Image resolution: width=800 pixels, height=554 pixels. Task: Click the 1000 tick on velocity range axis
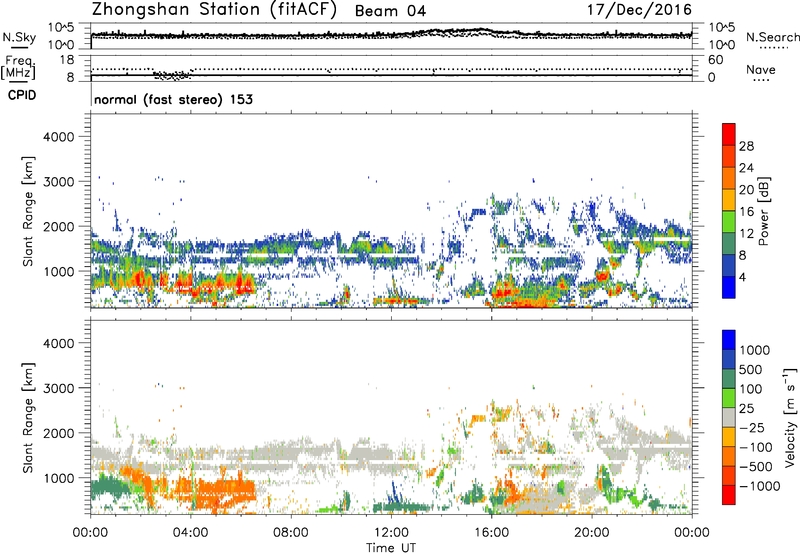[x=59, y=477]
